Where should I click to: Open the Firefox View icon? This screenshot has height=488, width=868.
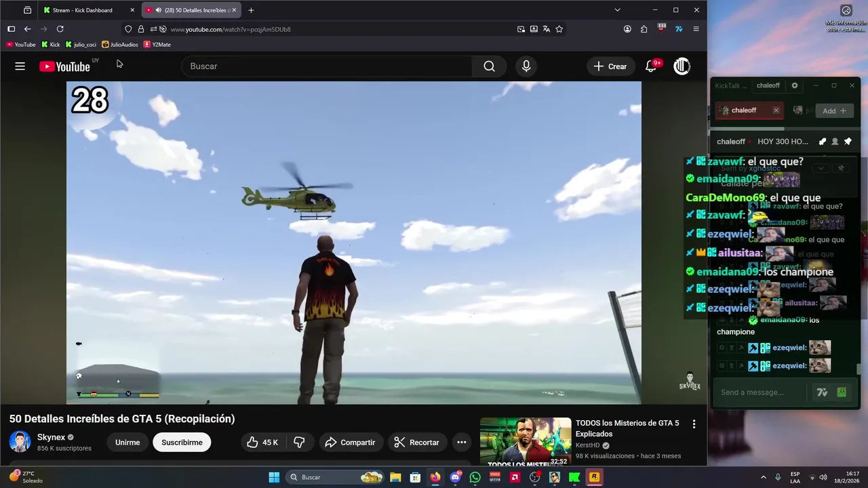(x=27, y=10)
